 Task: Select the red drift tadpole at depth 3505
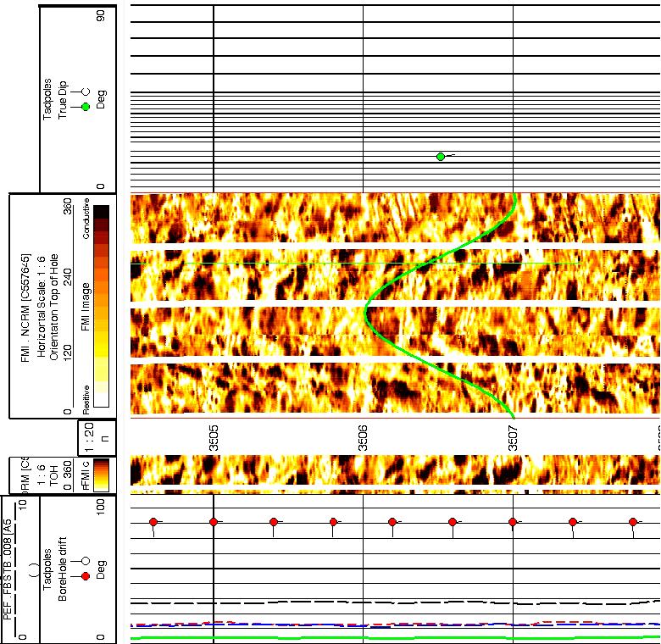coord(214,522)
